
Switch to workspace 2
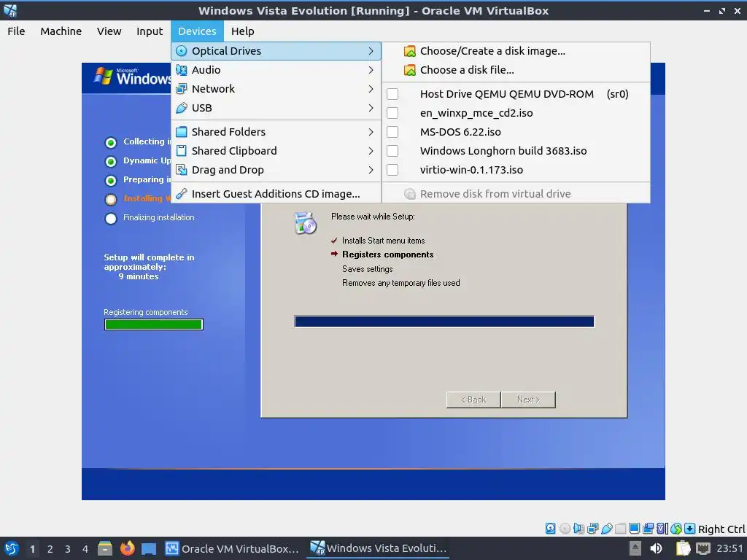50,549
